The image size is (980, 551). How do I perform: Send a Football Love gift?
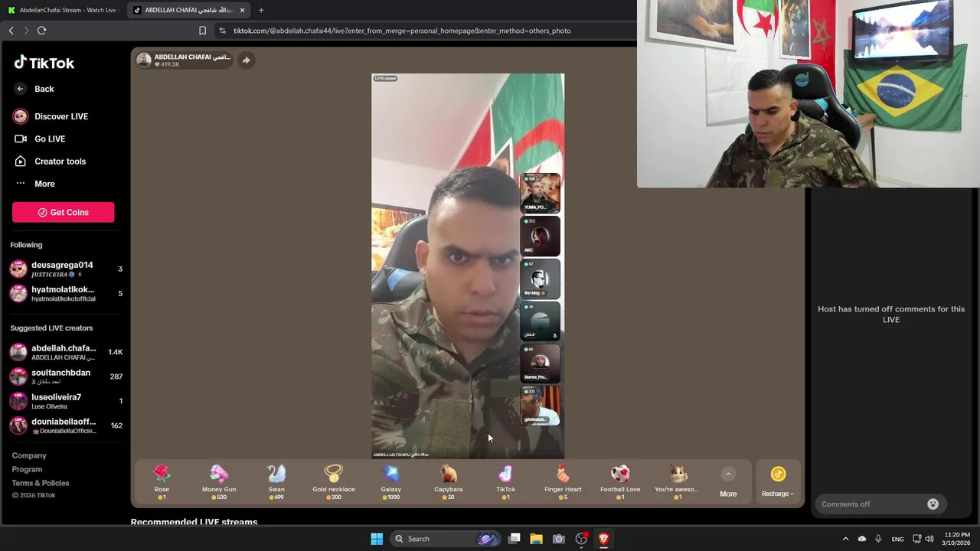tap(620, 482)
